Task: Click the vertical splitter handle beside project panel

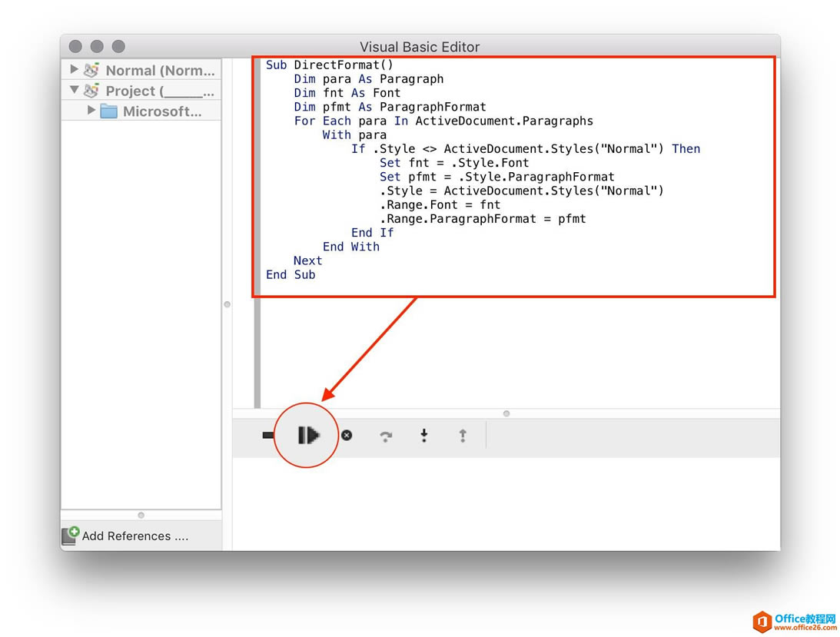Action: 227,304
